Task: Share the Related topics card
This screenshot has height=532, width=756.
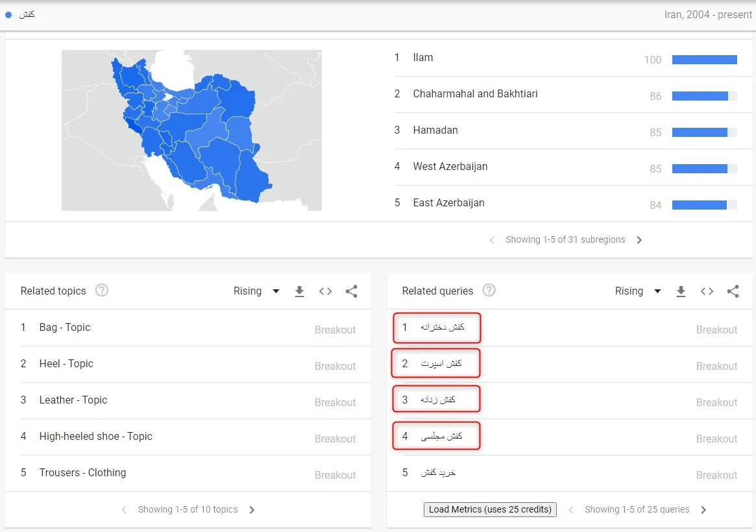Action: tap(352, 291)
